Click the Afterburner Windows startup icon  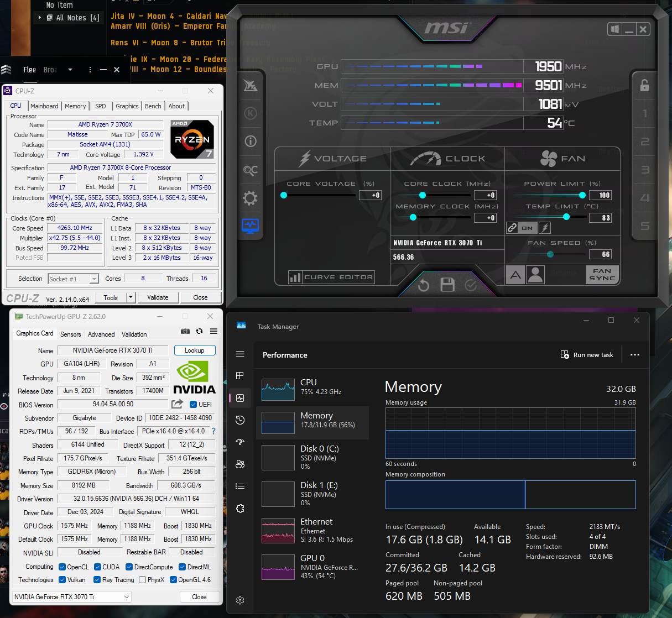[614, 29]
